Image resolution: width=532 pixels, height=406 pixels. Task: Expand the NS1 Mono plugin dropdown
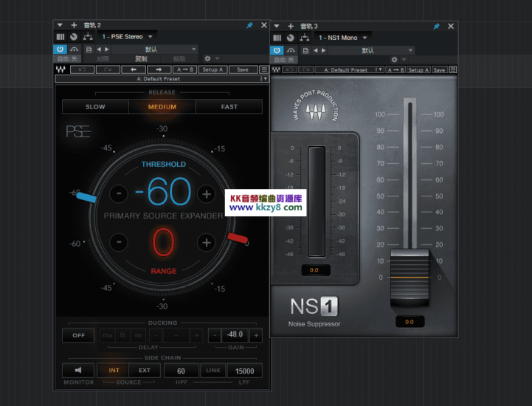tap(365, 38)
